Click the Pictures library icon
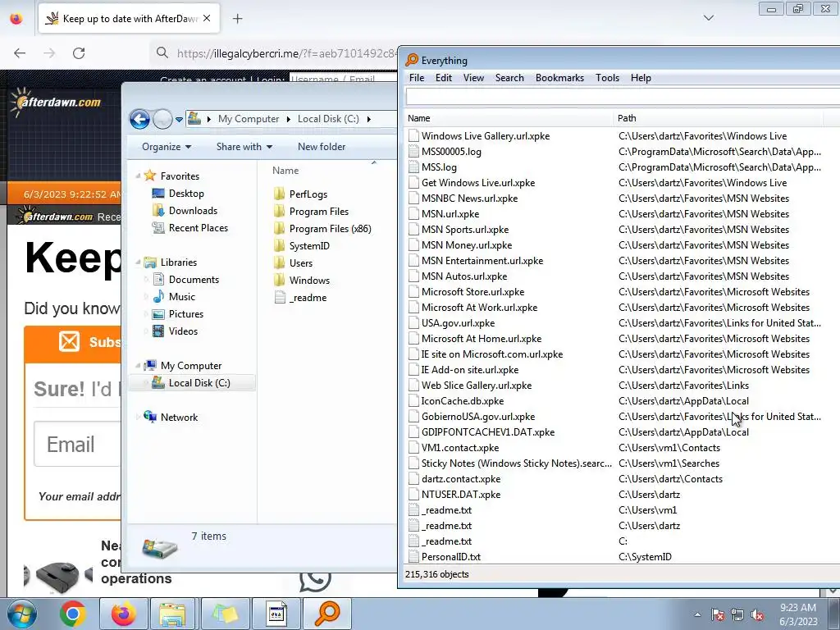The image size is (840, 630). [158, 314]
